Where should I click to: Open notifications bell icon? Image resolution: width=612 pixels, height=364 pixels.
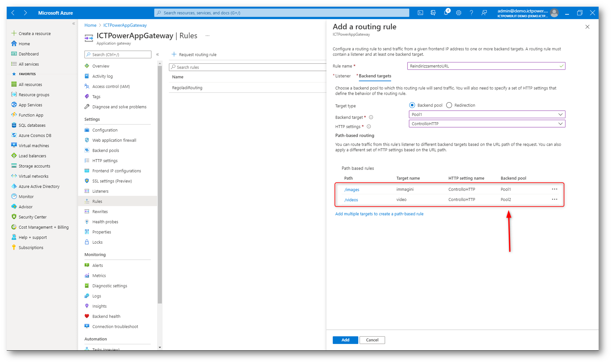coord(446,13)
